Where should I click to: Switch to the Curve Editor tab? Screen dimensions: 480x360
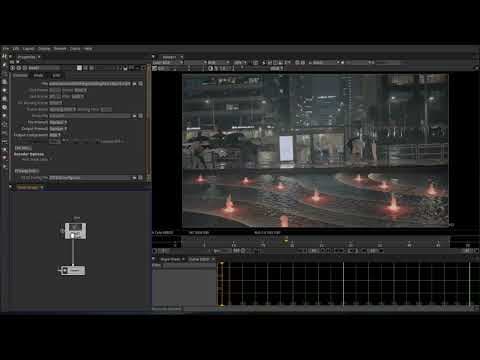coord(199,259)
